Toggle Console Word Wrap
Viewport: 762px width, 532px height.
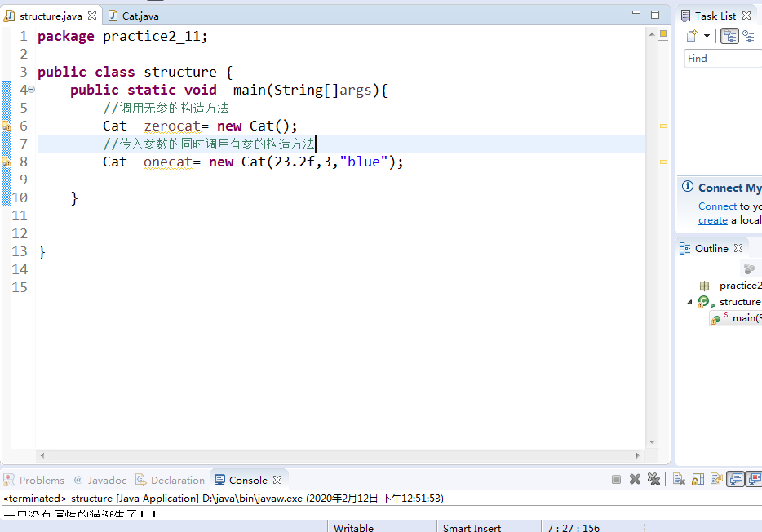coord(716,480)
